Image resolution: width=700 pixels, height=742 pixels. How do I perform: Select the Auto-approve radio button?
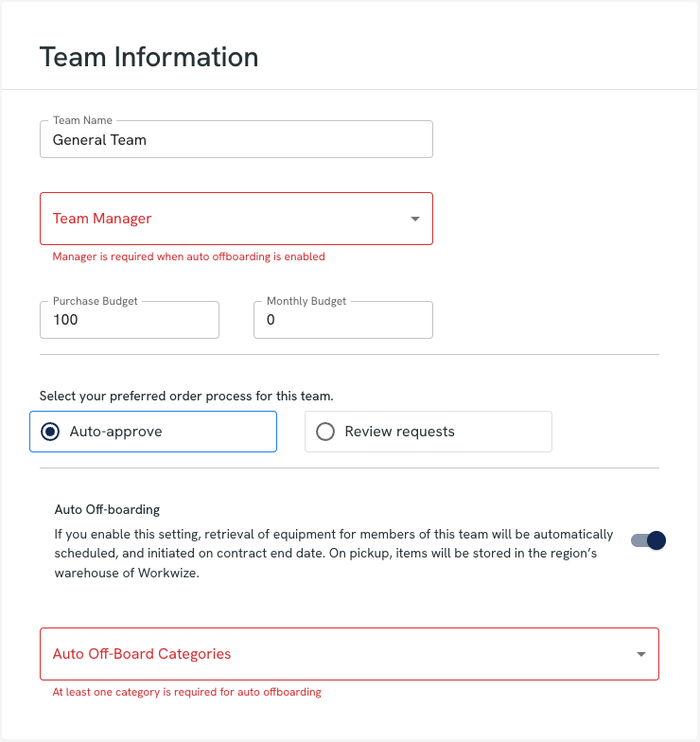pyautogui.click(x=51, y=432)
